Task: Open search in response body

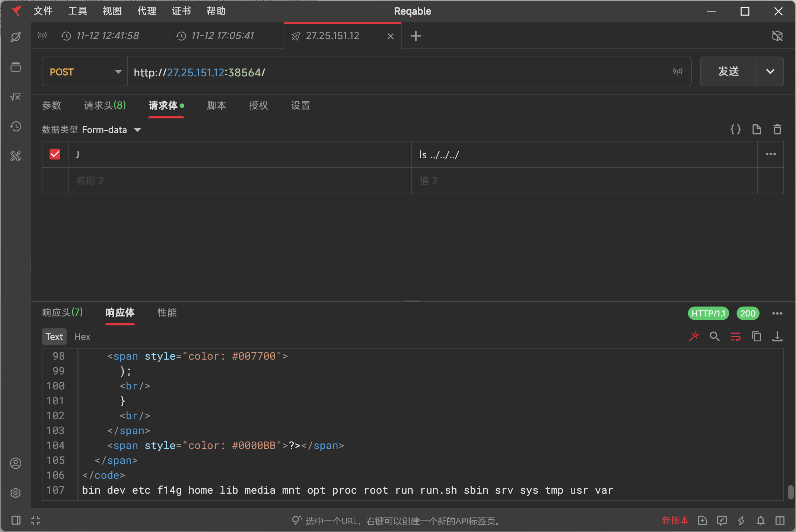Action: 714,337
